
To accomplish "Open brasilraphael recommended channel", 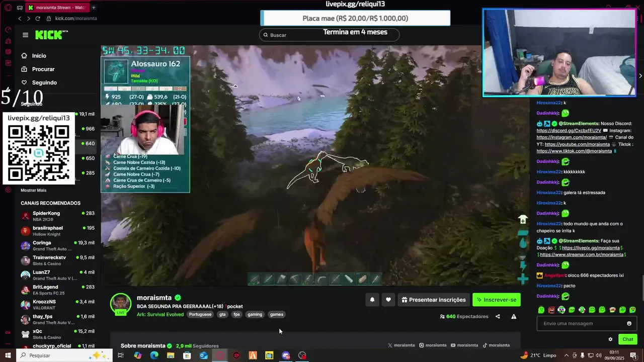I will click(57, 231).
